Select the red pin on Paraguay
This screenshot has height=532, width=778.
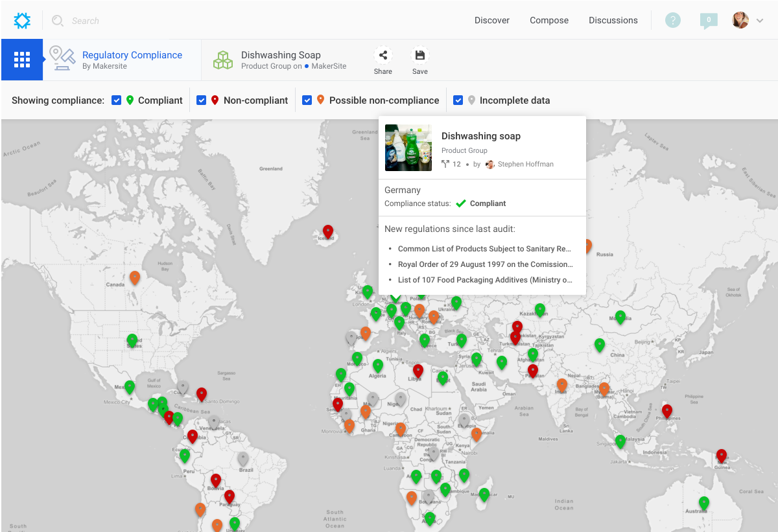tap(230, 497)
